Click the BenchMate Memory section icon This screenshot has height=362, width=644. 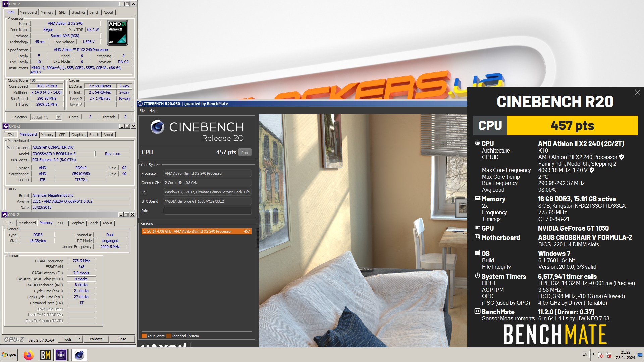point(477,199)
